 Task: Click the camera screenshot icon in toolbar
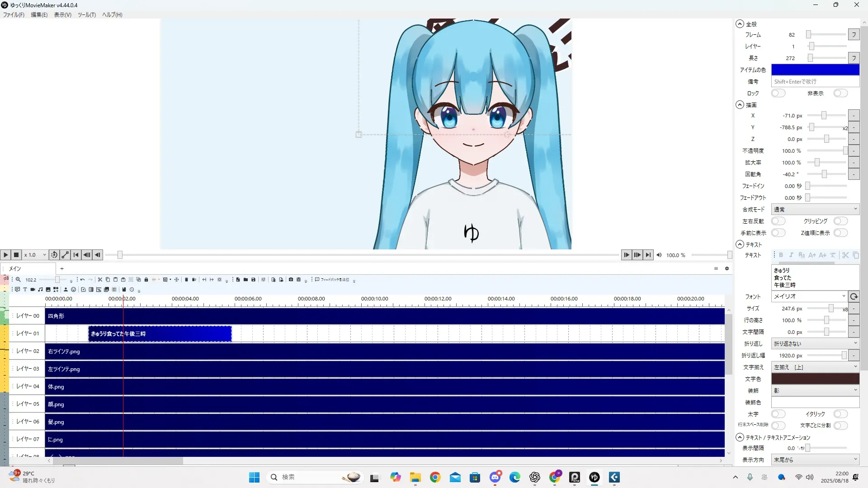291,280
